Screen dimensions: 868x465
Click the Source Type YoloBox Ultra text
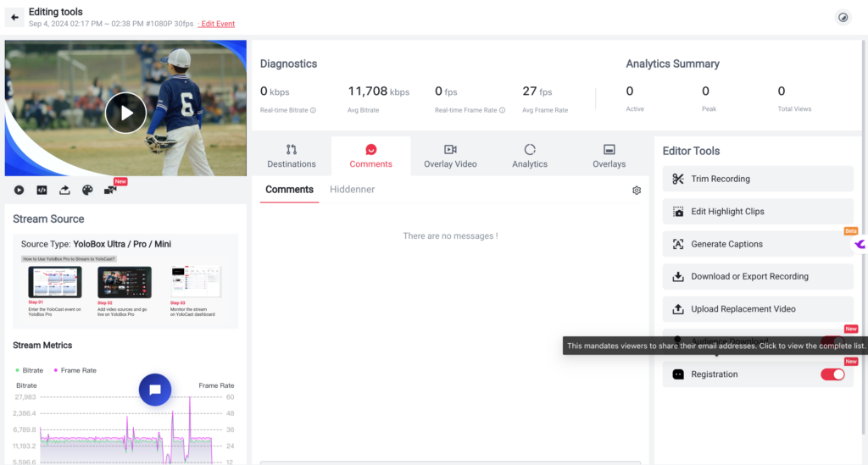[x=96, y=244]
